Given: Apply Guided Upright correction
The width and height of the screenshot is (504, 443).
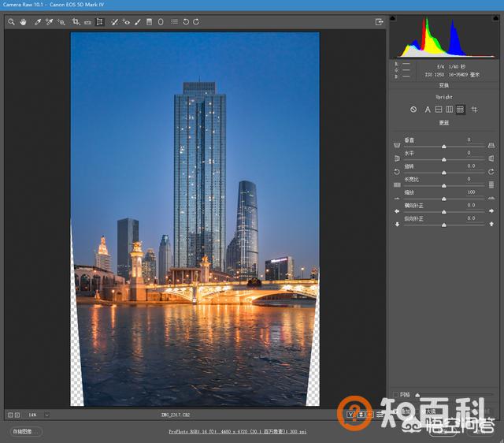Looking at the screenshot, I should coord(474,110).
